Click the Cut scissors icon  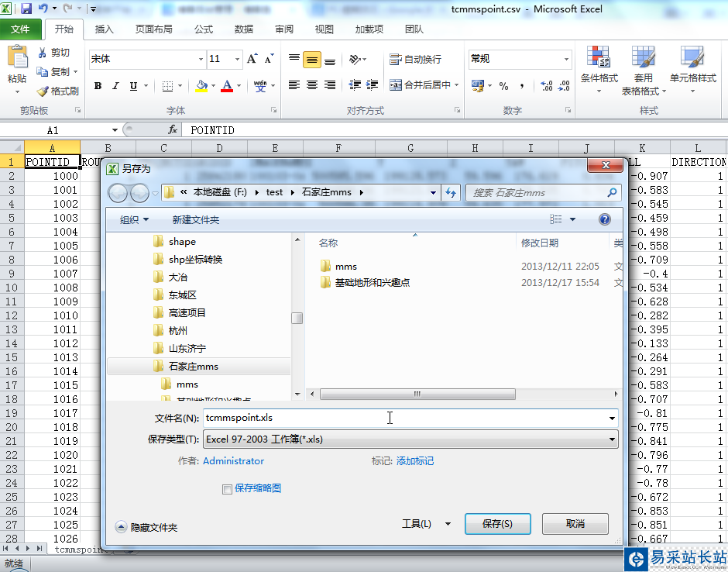click(x=43, y=53)
